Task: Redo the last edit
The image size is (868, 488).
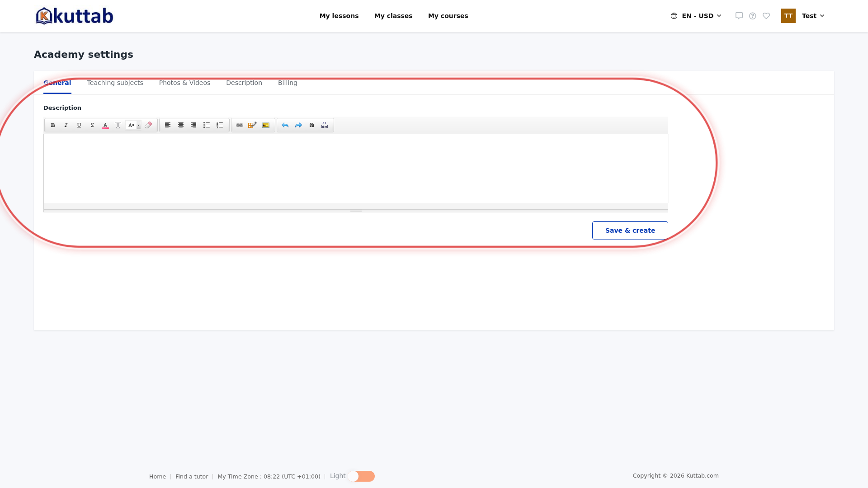Action: point(298,125)
